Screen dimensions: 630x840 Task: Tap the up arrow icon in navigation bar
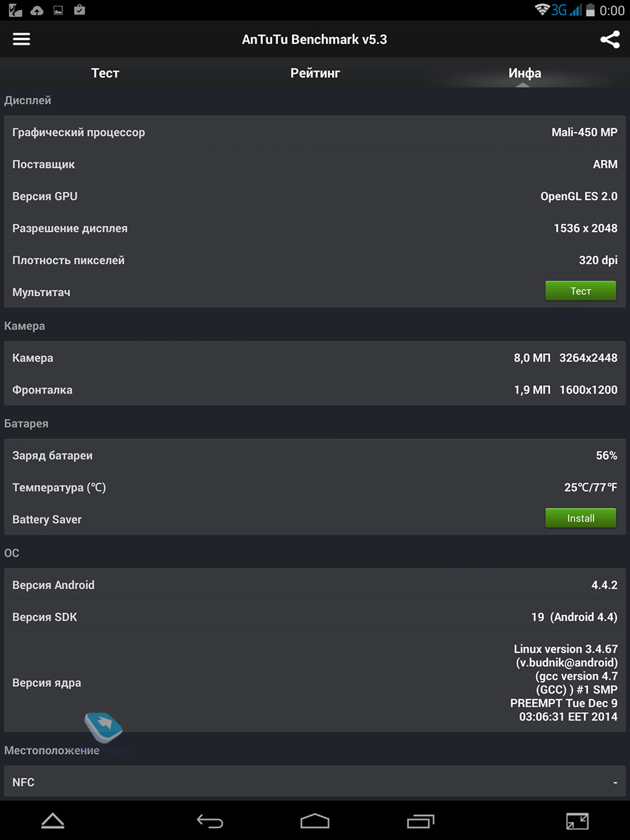52,821
